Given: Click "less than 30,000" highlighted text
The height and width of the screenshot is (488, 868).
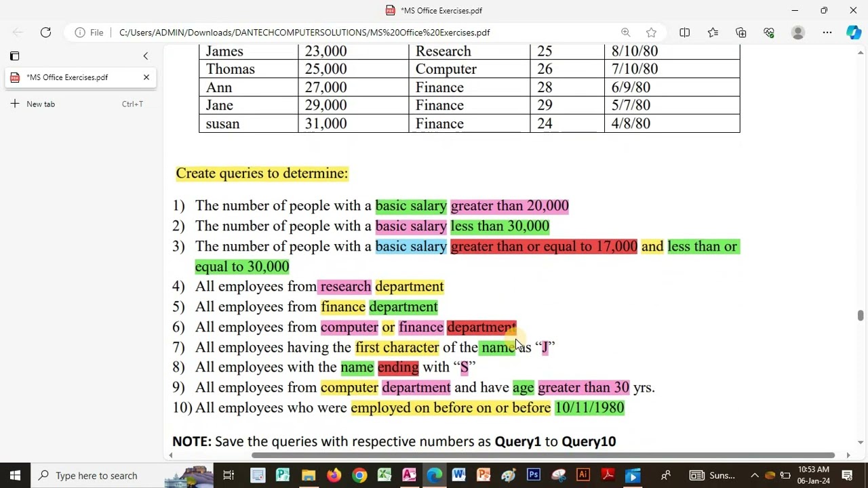Looking at the screenshot, I should pos(500,226).
